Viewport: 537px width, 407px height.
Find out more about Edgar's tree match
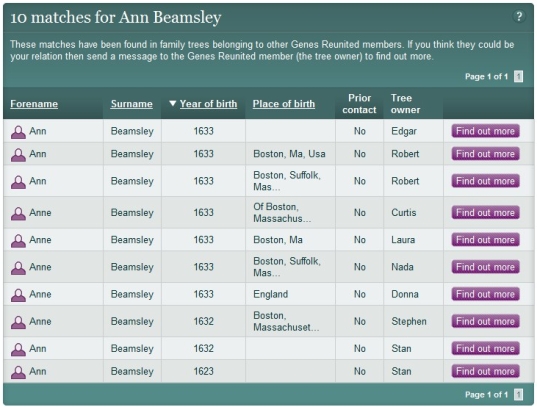[x=485, y=131]
